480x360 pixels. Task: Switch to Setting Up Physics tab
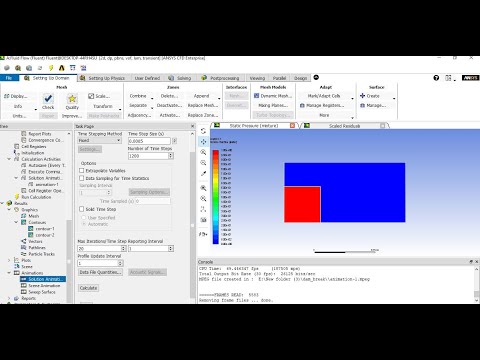pos(103,78)
